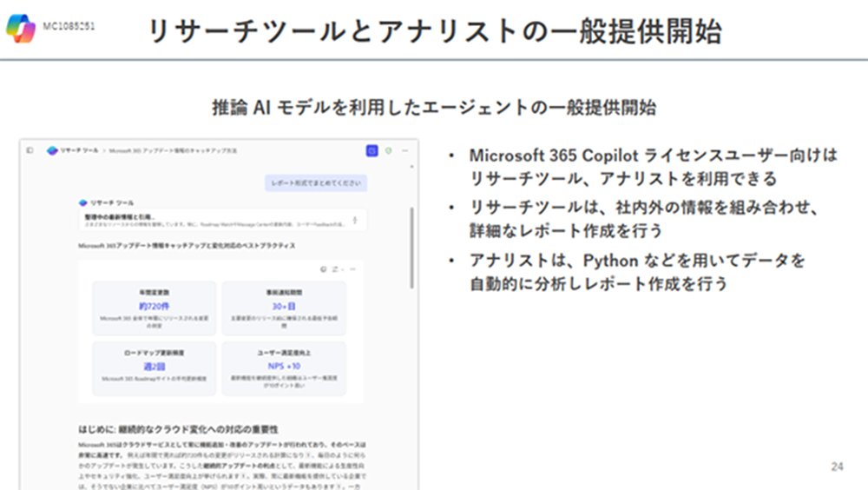Click the slide title 'リサーチツールとアナリストの一般提供開始'
Viewport: 868px width, 490px height.
point(435,30)
